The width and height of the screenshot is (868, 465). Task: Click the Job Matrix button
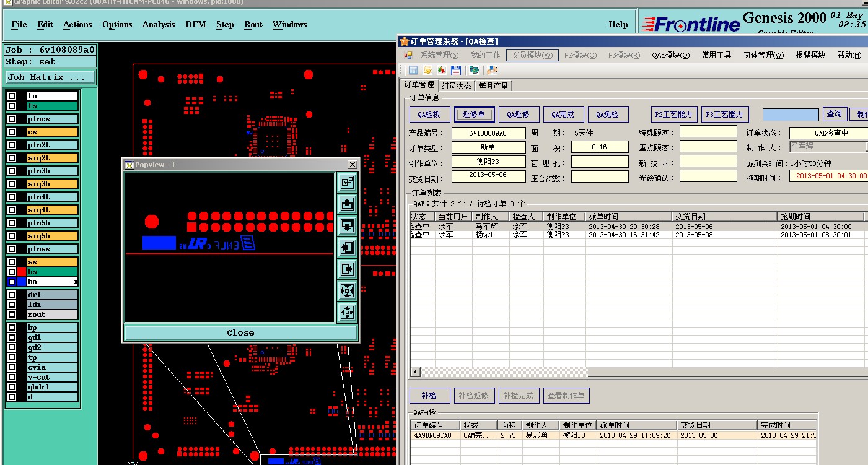coord(50,77)
